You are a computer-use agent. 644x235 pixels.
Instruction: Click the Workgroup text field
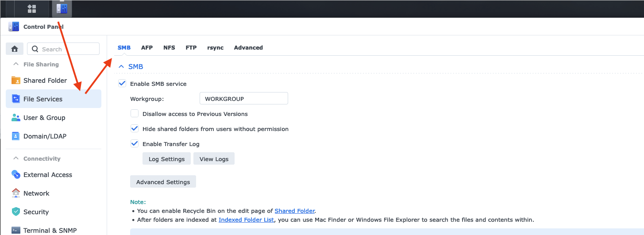(243, 99)
